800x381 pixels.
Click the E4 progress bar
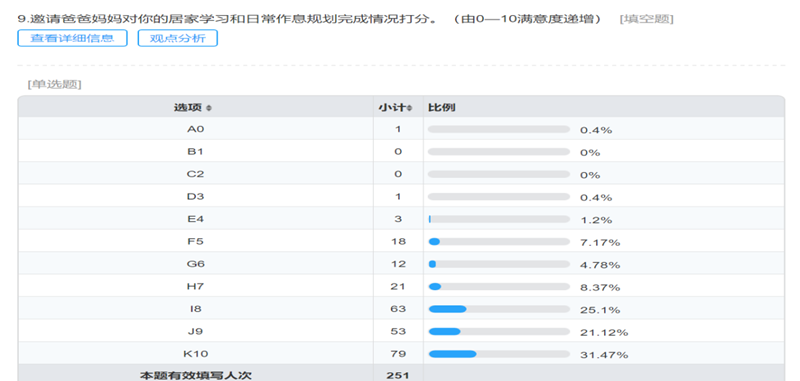(x=499, y=219)
